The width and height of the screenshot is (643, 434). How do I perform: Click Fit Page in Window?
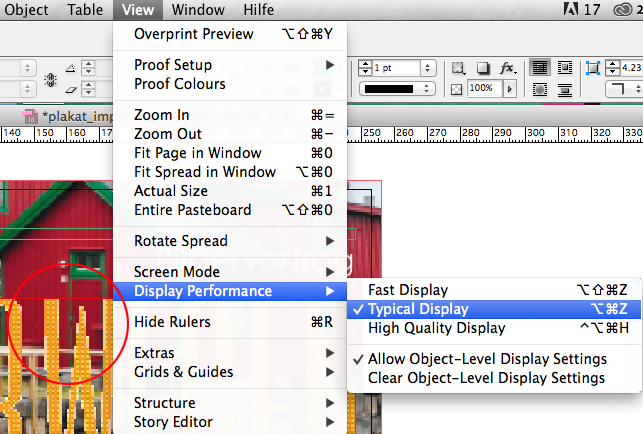[x=197, y=153]
